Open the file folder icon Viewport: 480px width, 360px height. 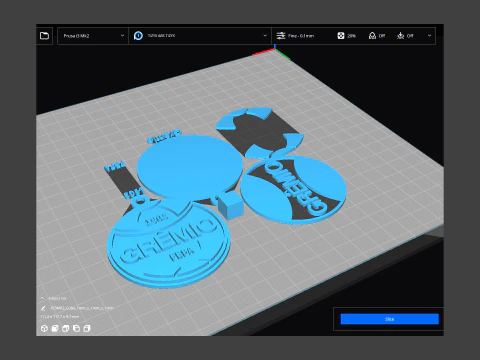tap(44, 36)
